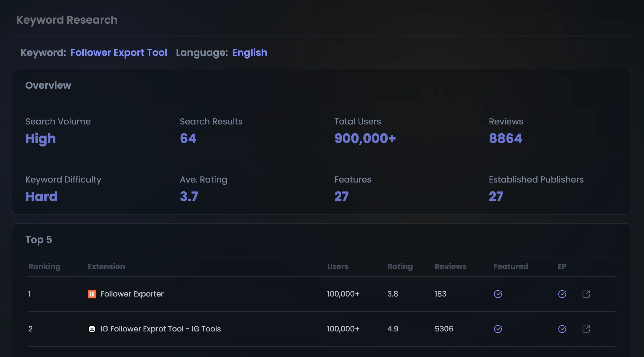This screenshot has height=357, width=644.
Task: Click the Follower Export Tool keyword
Action: click(119, 53)
